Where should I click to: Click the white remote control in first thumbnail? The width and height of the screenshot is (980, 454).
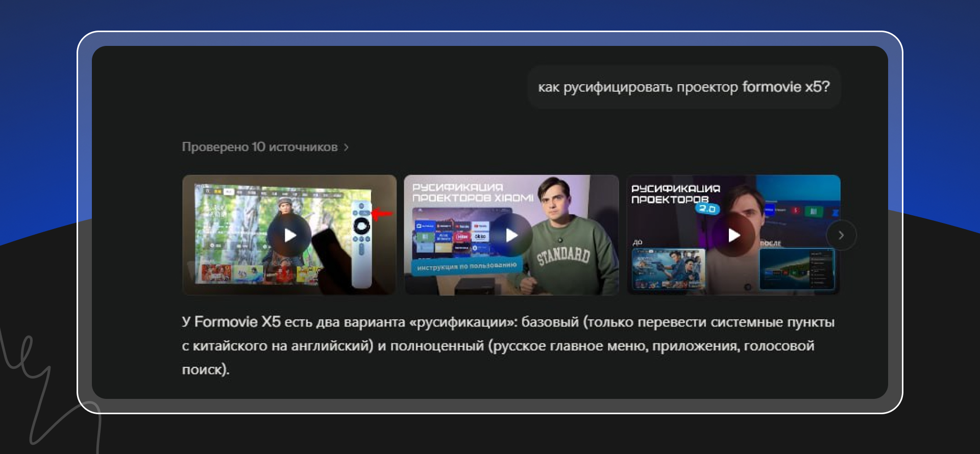pyautogui.click(x=362, y=245)
